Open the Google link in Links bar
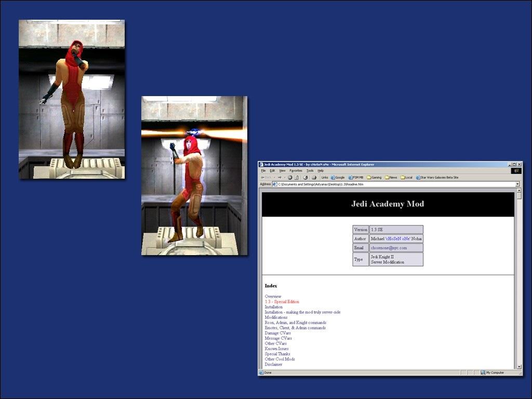532x399 pixels. point(338,178)
